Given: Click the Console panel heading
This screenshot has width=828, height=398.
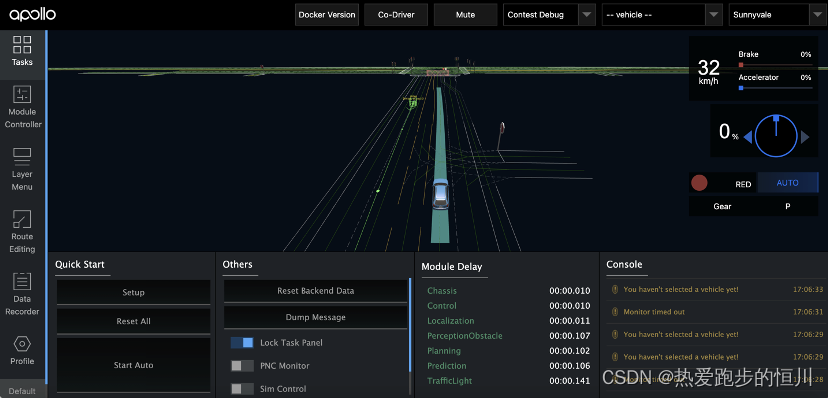Looking at the screenshot, I should pos(624,264).
